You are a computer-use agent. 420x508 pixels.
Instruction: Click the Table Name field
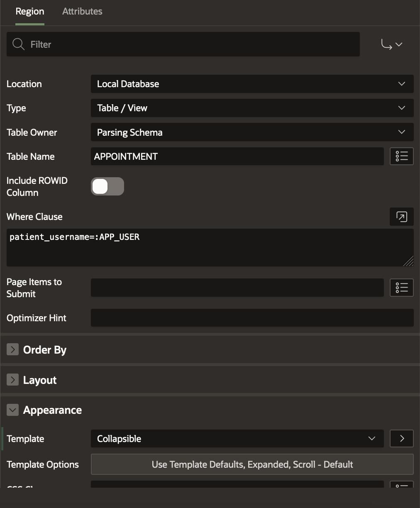tap(237, 156)
